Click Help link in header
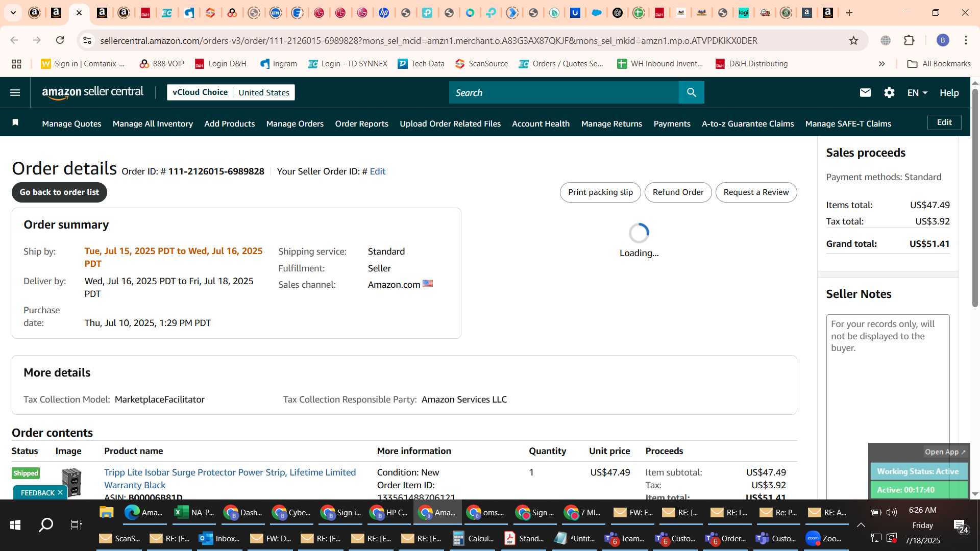Viewport: 980px width, 551px height. coord(949,92)
